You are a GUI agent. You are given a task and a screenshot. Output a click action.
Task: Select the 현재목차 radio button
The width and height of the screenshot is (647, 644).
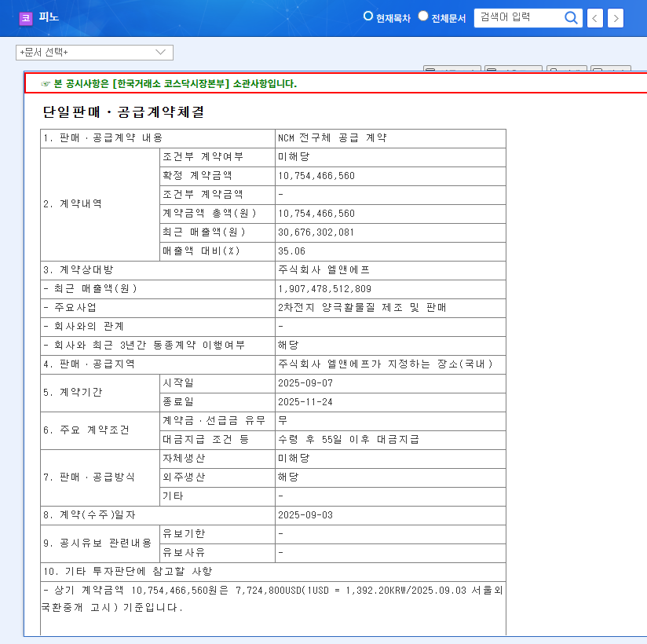click(367, 16)
